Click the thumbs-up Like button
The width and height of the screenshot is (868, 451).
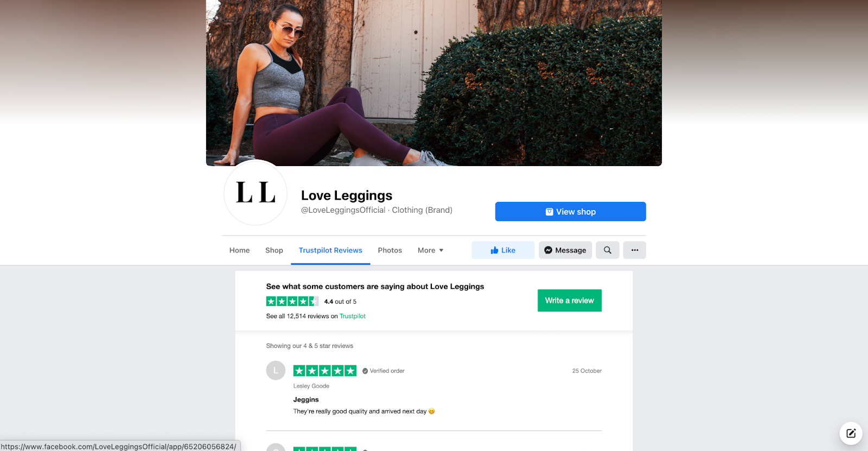pyautogui.click(x=503, y=250)
